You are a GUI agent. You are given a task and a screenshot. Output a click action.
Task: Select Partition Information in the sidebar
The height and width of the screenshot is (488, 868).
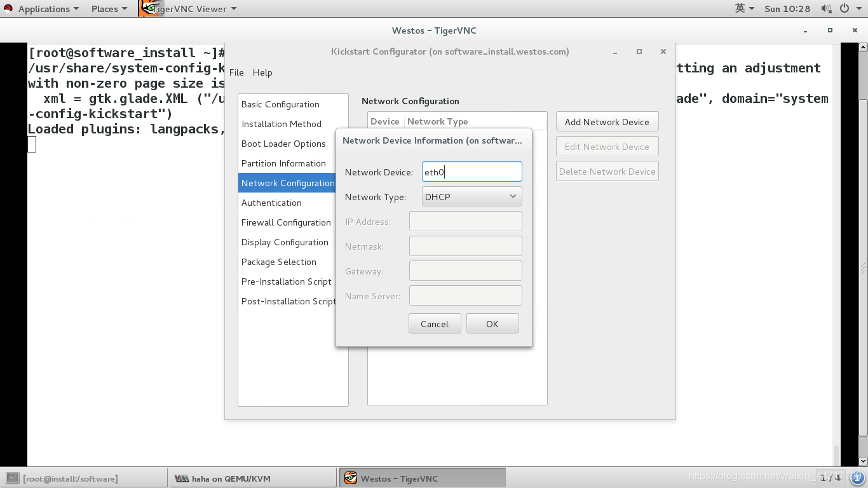coord(287,163)
